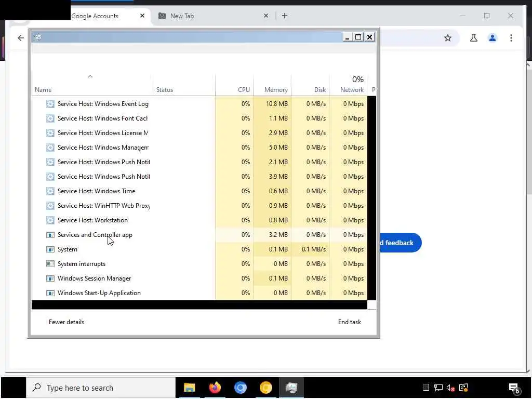Click the gear icon beside Service Host: Windows Font Cache

tap(50, 118)
